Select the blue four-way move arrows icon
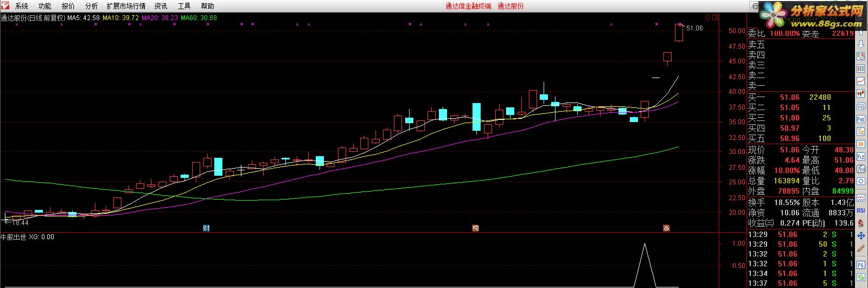868x288 pixels. tap(861, 236)
